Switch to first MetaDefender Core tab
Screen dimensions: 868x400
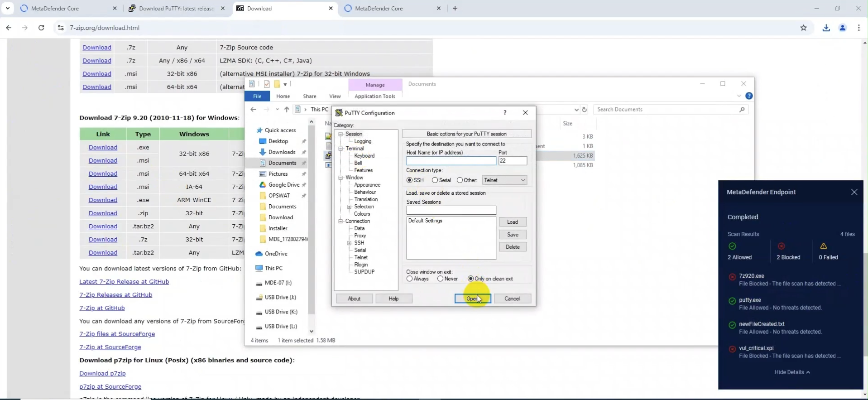point(68,8)
